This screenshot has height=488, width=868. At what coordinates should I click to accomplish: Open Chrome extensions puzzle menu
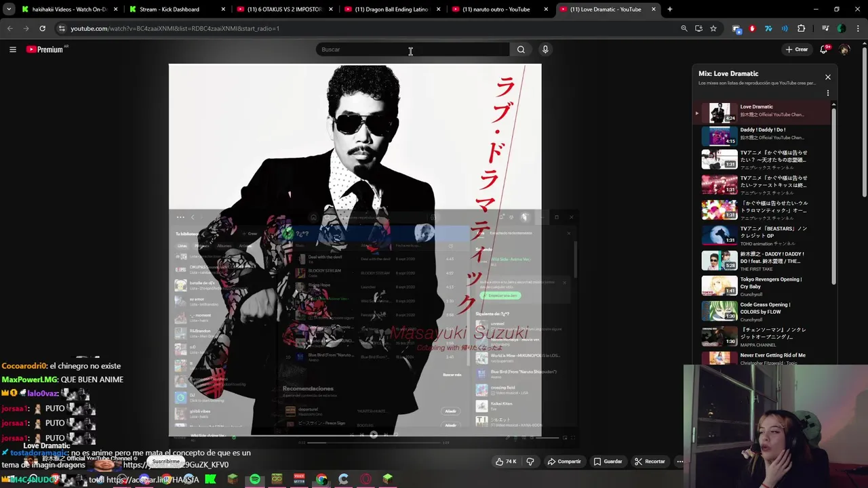(801, 28)
